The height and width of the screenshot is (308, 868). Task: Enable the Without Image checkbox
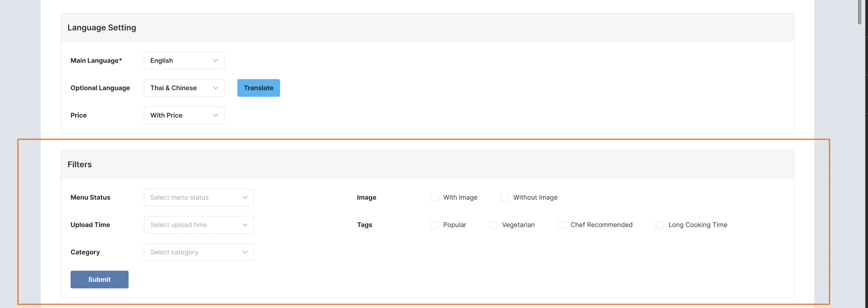click(x=505, y=197)
